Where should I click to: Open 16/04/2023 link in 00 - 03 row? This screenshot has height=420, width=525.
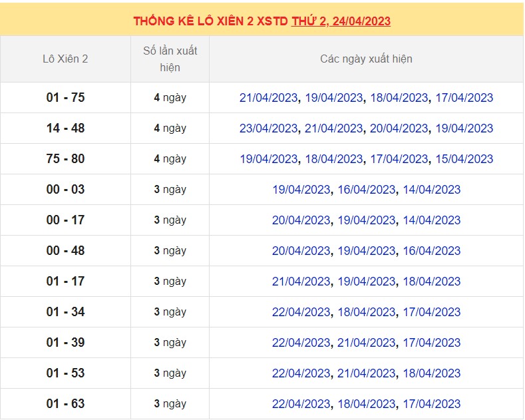click(366, 190)
